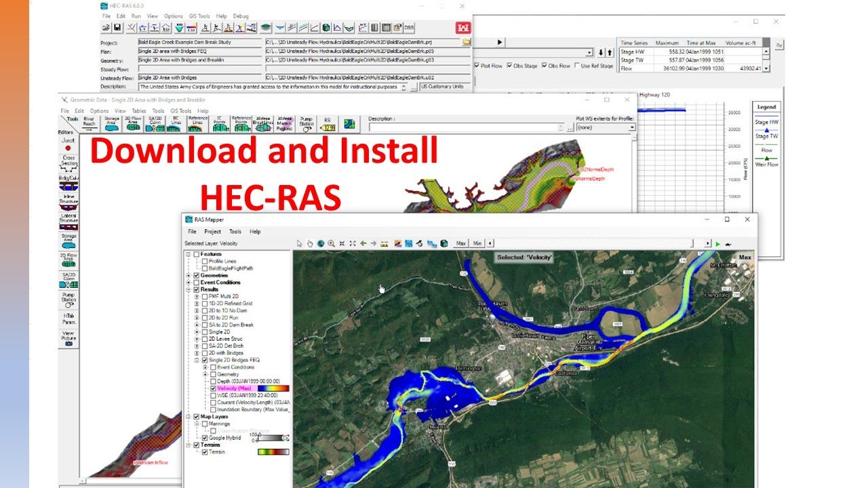Open GIS Tools menu in HEC-RAS main window
Screen dimensions: 868x488
(x=199, y=16)
